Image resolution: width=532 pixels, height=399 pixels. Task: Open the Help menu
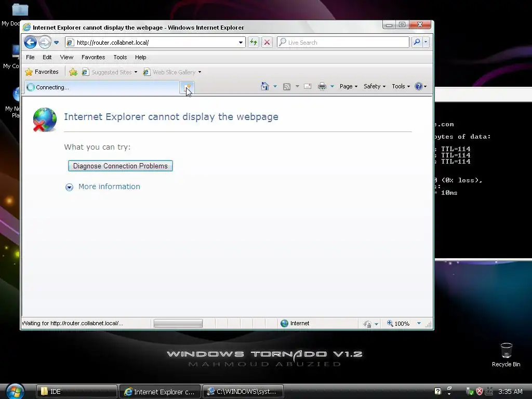point(140,57)
